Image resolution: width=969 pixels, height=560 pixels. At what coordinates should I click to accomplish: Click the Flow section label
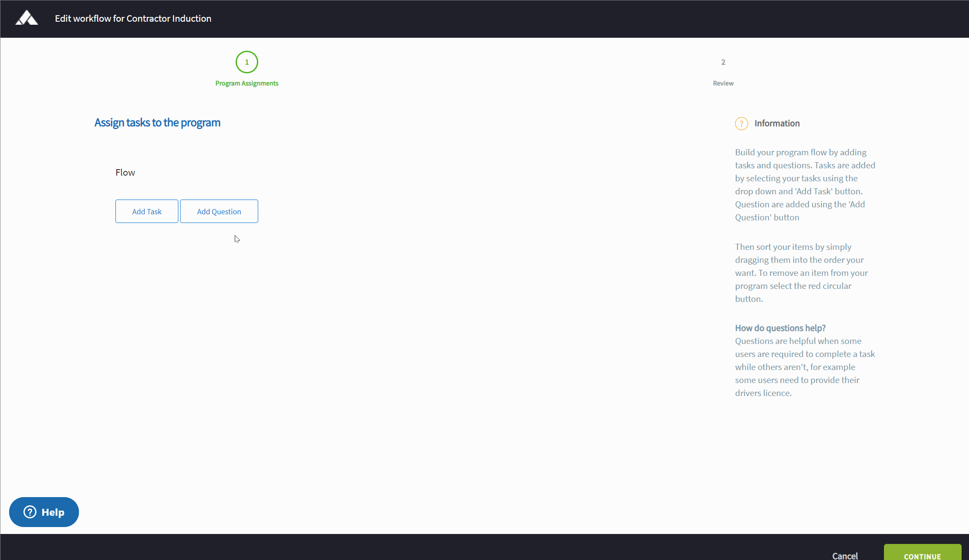(x=125, y=173)
